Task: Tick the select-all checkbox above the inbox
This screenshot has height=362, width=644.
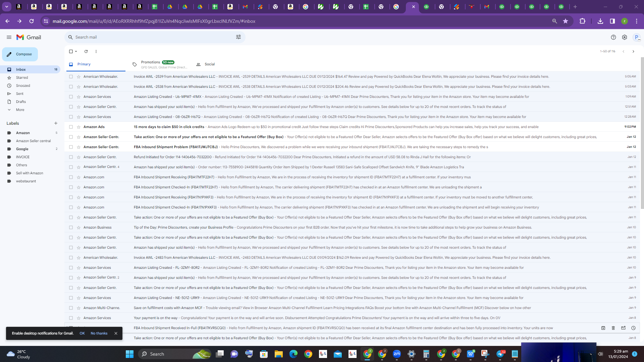Action: pyautogui.click(x=71, y=51)
